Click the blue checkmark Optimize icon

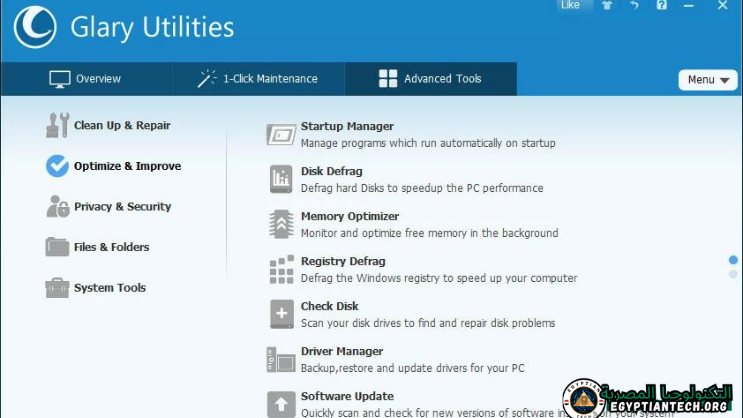[x=57, y=166]
